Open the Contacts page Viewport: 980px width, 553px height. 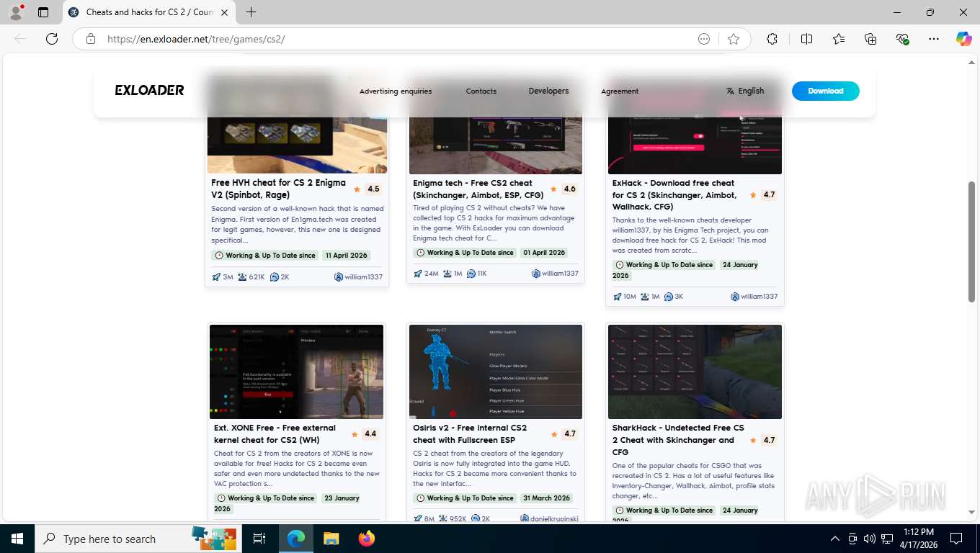(481, 91)
